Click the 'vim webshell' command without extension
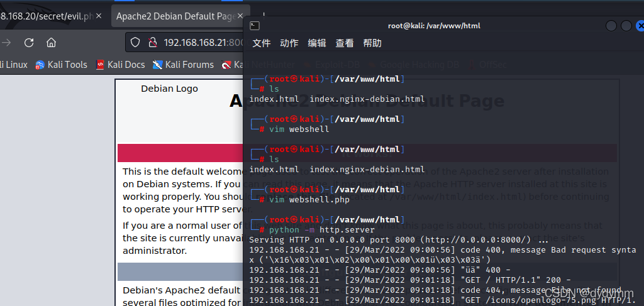Screen dimensions: 644x306 299,129
